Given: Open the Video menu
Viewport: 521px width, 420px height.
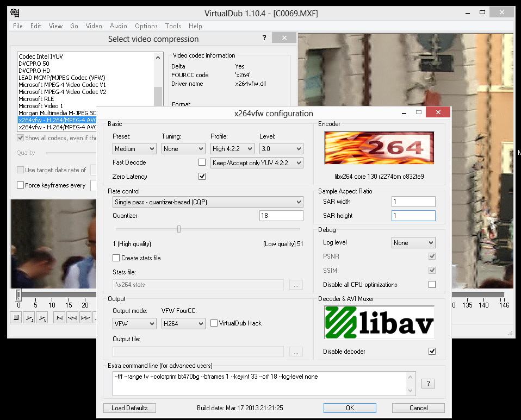Looking at the screenshot, I should click(x=94, y=26).
